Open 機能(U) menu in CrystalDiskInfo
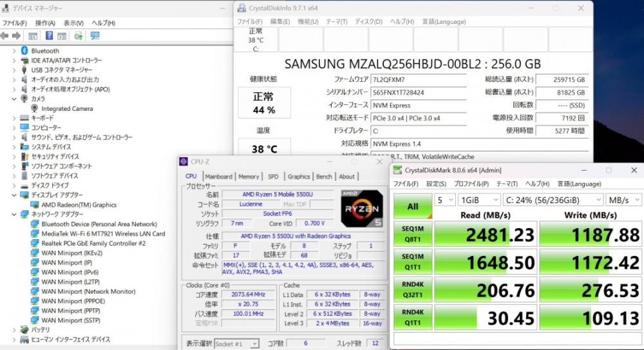644x350 pixels. (x=308, y=21)
